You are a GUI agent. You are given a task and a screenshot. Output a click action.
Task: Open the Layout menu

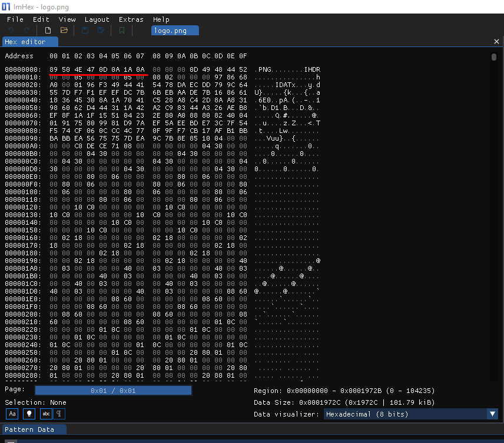click(x=97, y=19)
